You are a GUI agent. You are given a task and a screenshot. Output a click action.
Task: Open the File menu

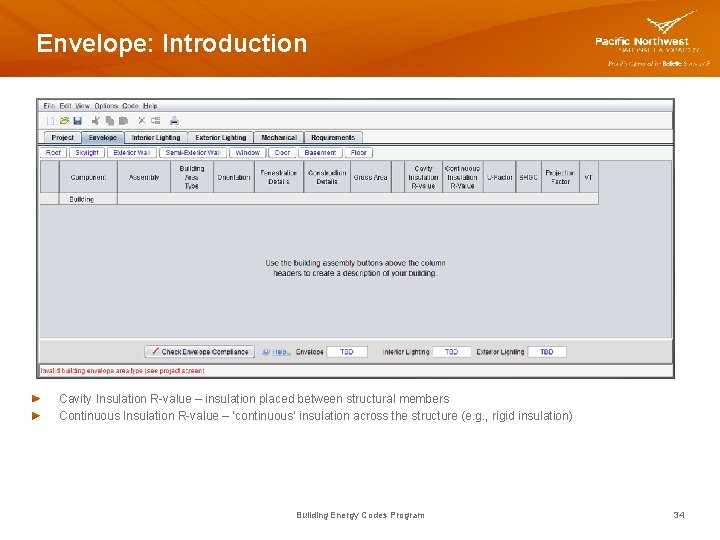point(49,106)
